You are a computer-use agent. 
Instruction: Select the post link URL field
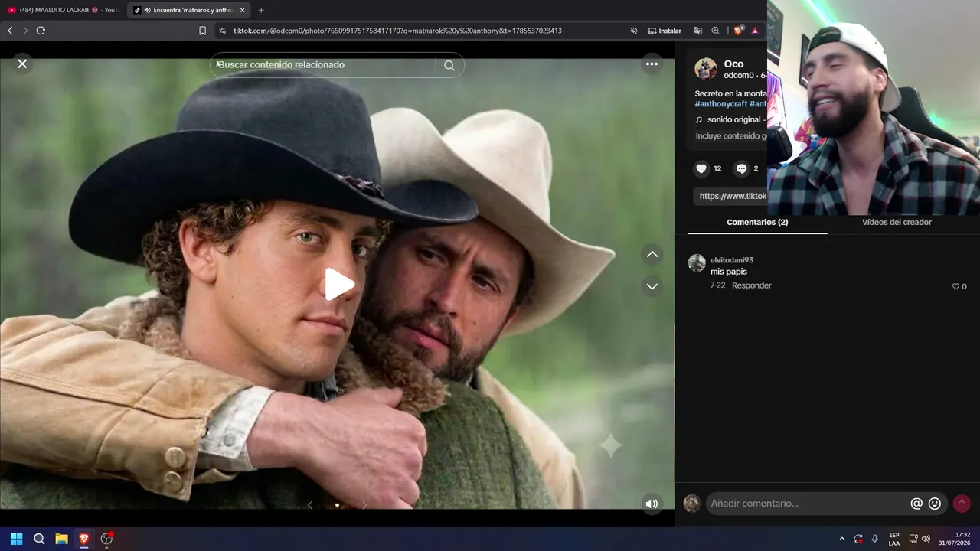731,196
